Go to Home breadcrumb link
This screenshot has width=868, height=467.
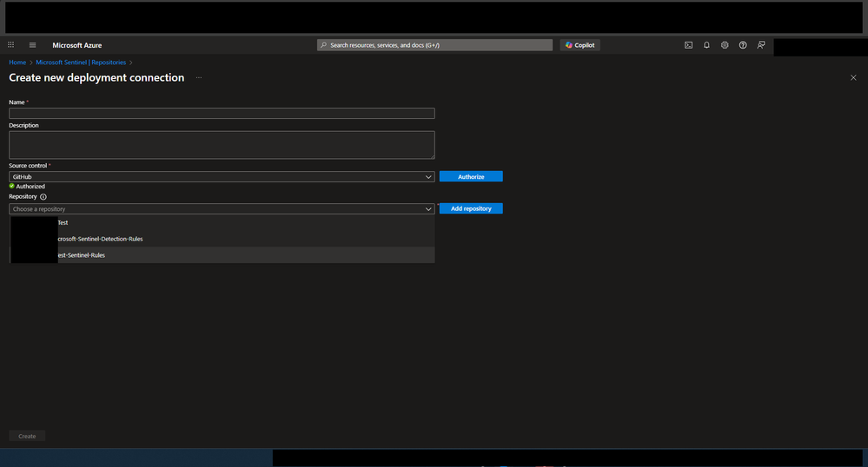tap(17, 62)
